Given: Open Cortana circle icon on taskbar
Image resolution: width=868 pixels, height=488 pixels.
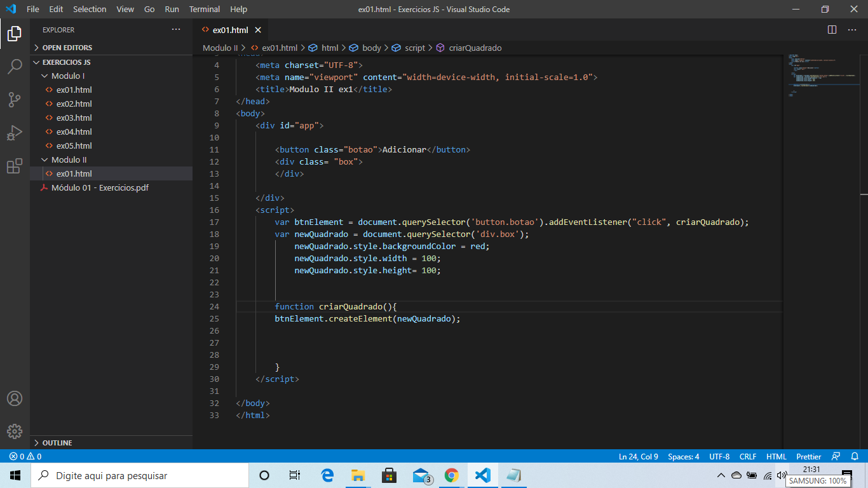Looking at the screenshot, I should pyautogui.click(x=264, y=475).
